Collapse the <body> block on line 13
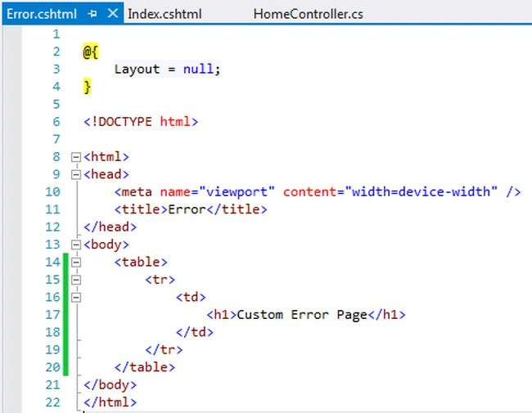 click(75, 245)
